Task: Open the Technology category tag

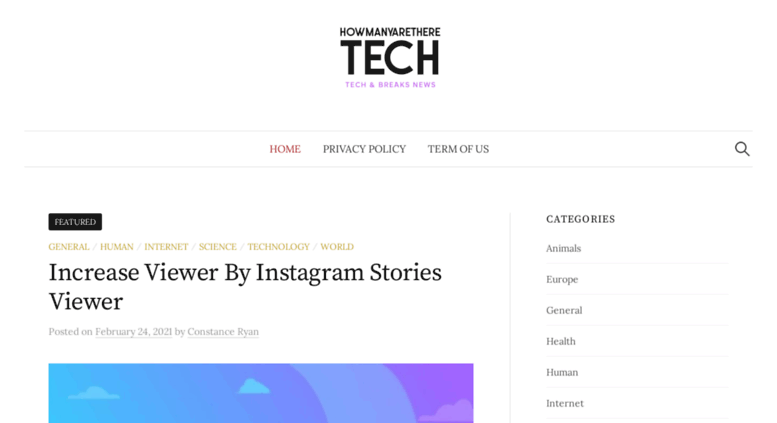Action: (x=278, y=247)
